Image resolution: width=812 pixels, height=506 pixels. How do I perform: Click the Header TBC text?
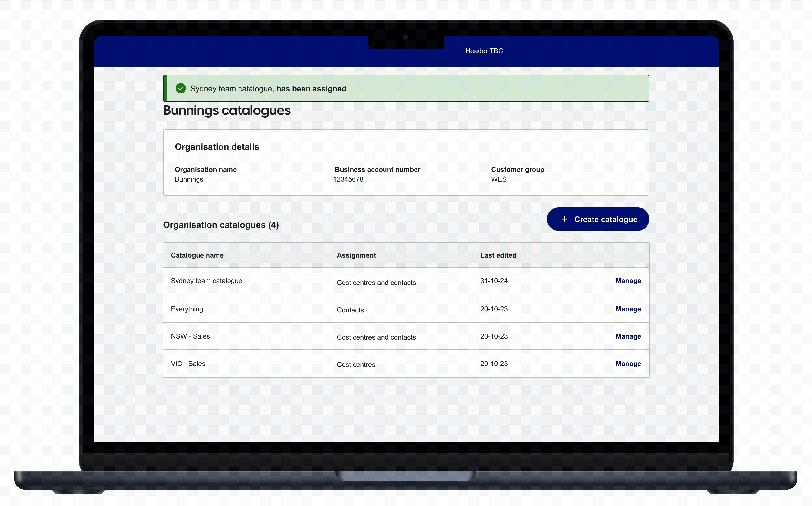pos(484,51)
